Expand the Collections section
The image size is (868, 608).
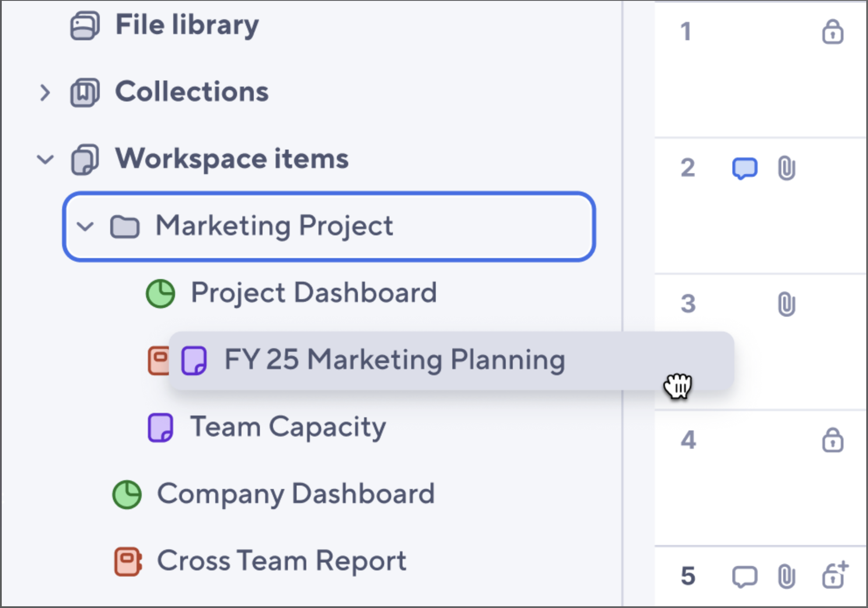coord(45,92)
